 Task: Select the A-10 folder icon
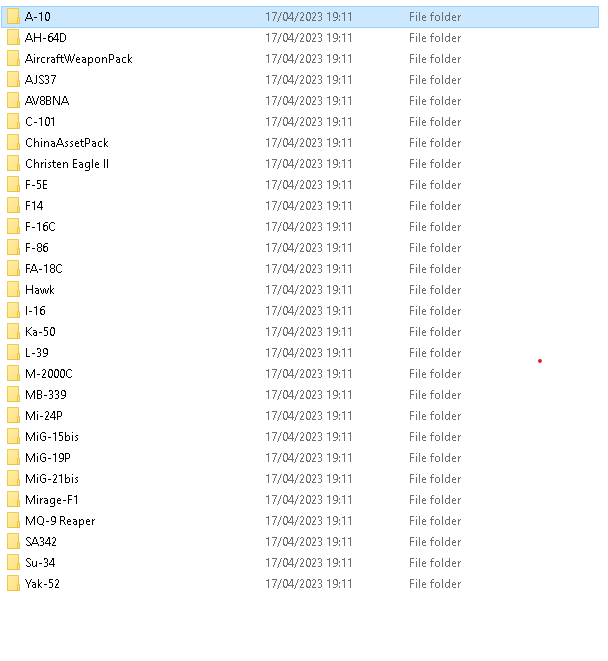click(13, 16)
